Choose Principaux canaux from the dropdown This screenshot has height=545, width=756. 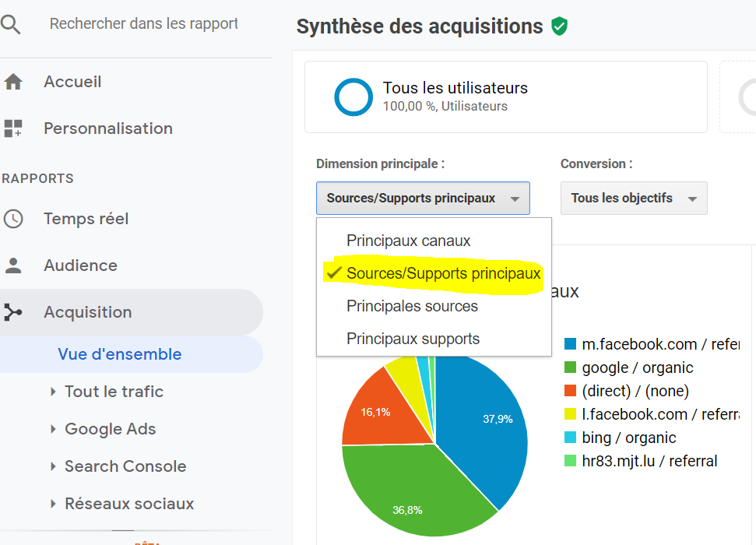click(408, 241)
